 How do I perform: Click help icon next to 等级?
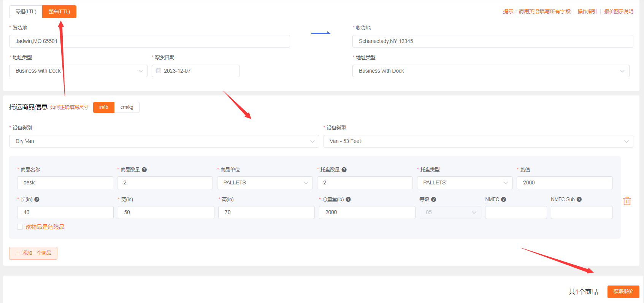point(433,200)
